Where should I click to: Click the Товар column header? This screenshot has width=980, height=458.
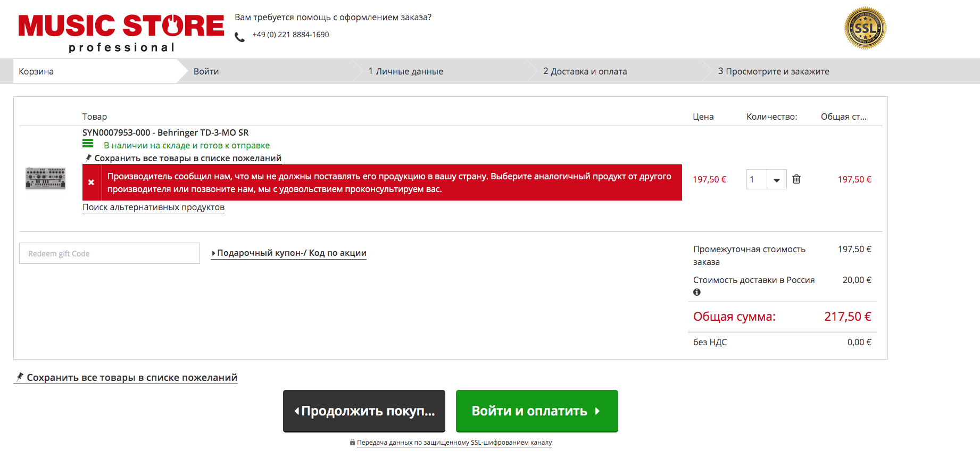click(x=95, y=116)
